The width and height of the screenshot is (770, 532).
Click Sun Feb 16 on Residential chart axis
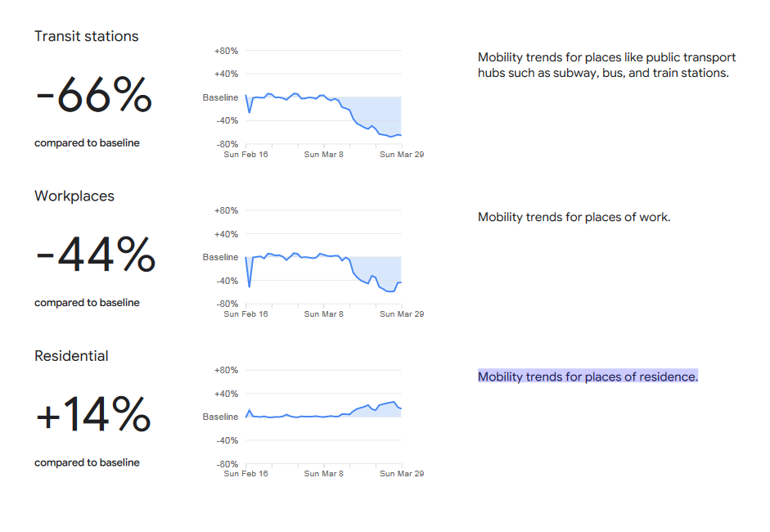(x=245, y=474)
